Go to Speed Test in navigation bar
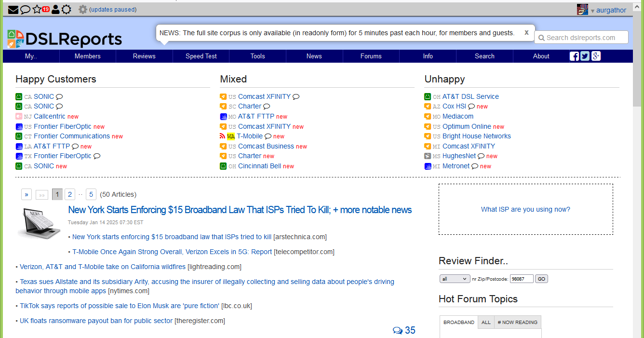 (x=201, y=56)
